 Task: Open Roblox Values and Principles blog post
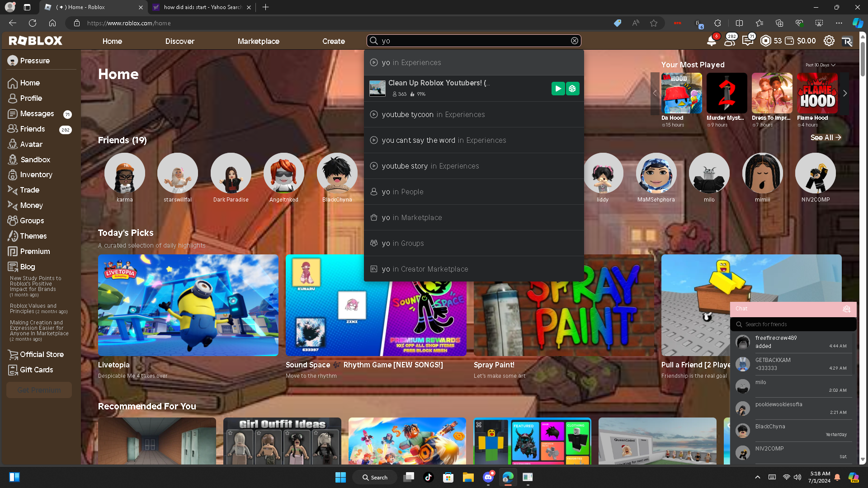click(38, 309)
